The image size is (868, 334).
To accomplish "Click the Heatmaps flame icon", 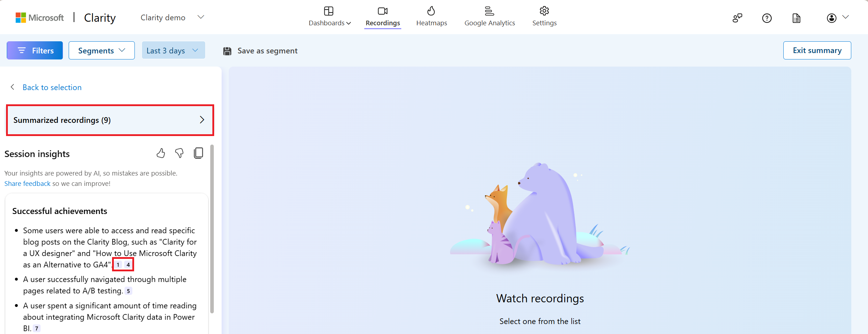I will (x=431, y=11).
